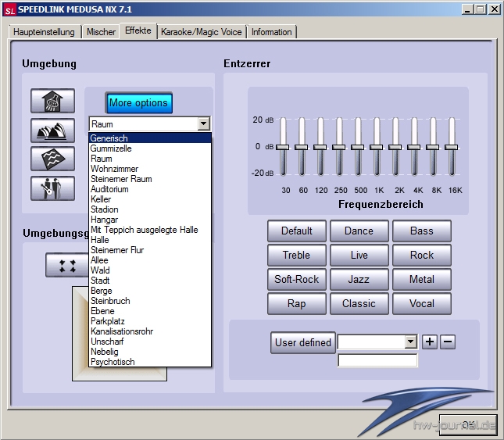Open the user defined preset dropdown arrow
504x440 pixels.
411,342
